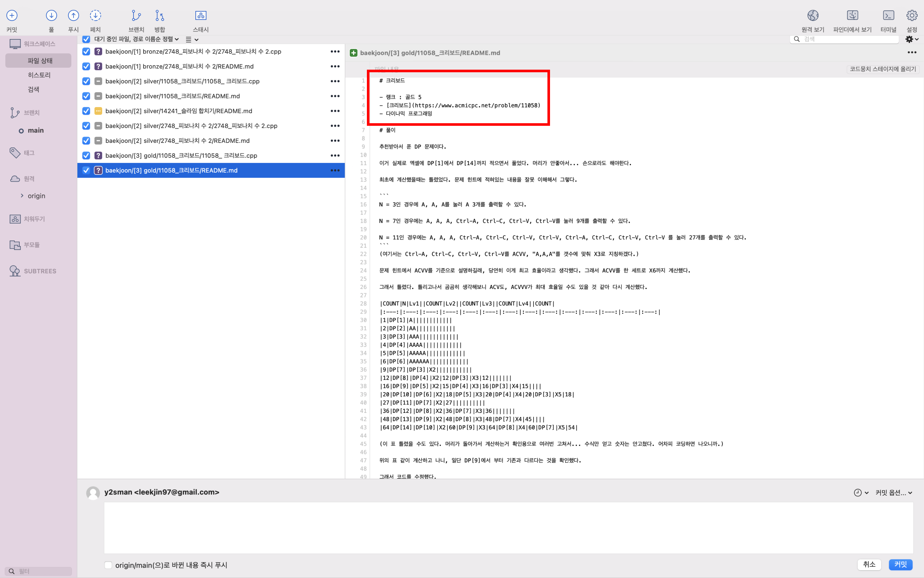The width and height of the screenshot is (924, 578).
Task: Open more options for silver 2748 README.md
Action: [335, 141]
